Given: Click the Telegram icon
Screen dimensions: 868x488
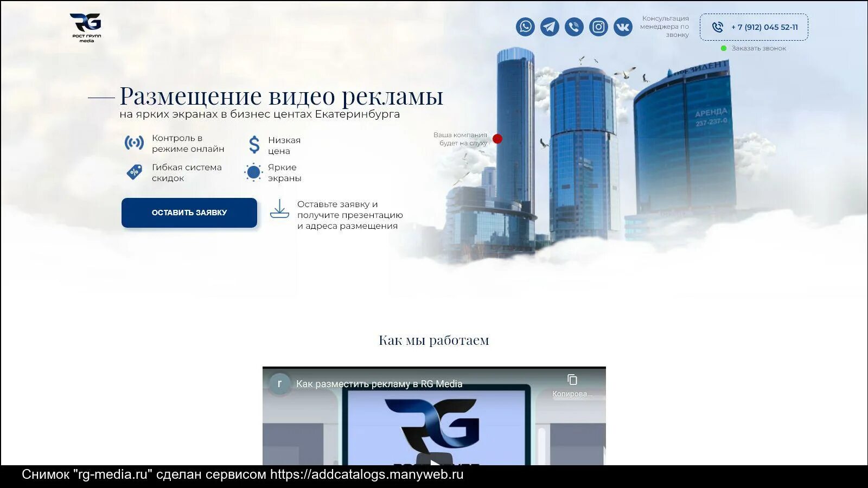Looking at the screenshot, I should [x=549, y=26].
